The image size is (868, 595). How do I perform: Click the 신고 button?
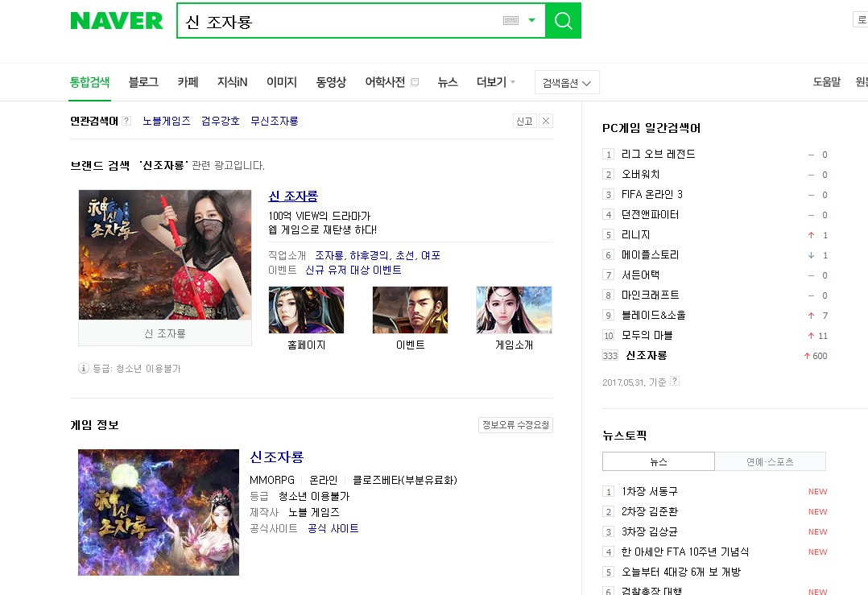coord(524,121)
